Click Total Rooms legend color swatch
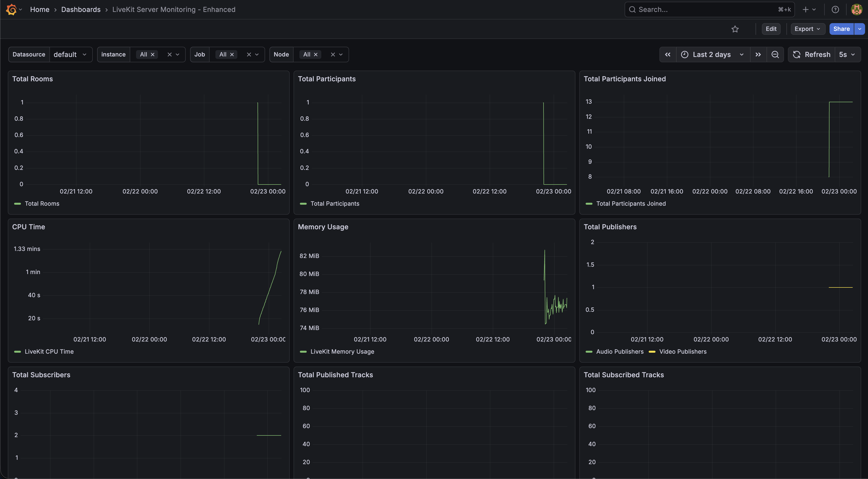 click(18, 204)
